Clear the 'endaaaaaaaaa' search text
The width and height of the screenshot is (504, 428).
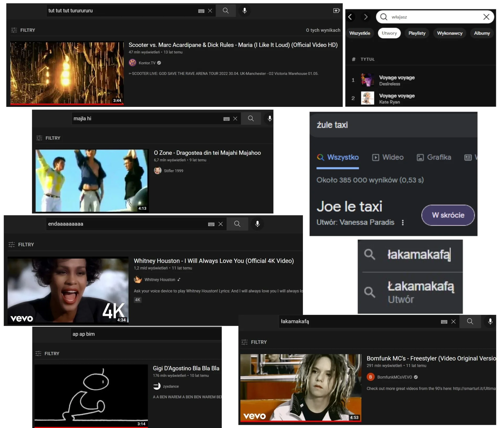(x=220, y=224)
